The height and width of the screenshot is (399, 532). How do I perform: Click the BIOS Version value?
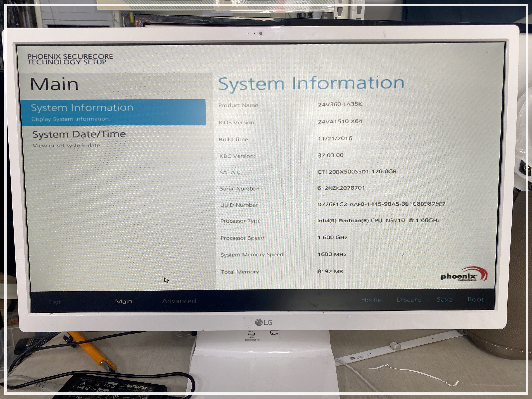click(x=340, y=122)
